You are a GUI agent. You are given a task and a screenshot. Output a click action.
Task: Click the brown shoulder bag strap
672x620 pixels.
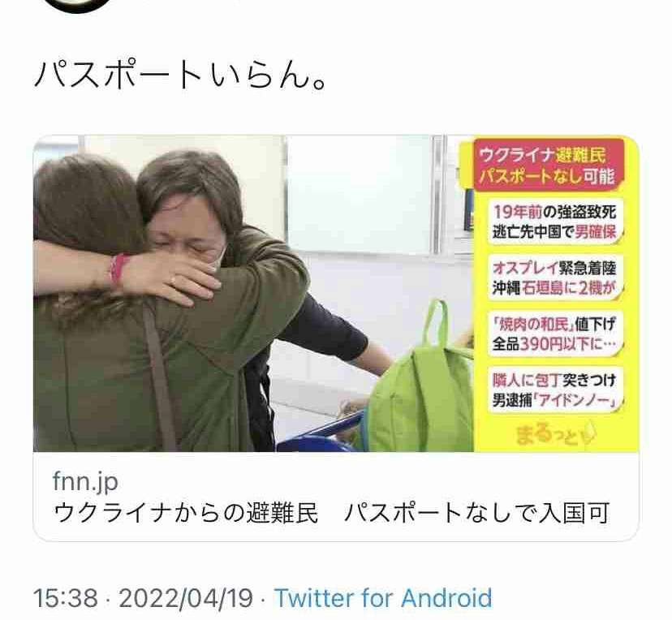pyautogui.click(x=160, y=377)
